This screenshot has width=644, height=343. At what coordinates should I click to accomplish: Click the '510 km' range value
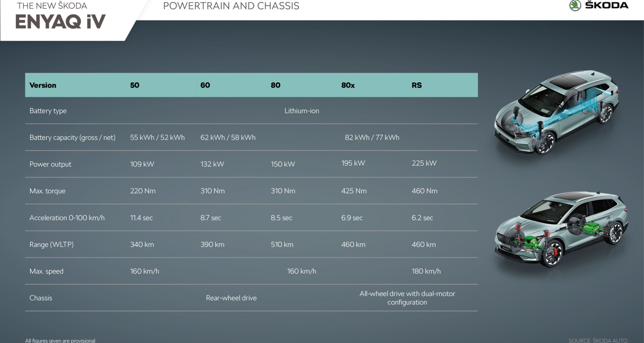tap(282, 245)
